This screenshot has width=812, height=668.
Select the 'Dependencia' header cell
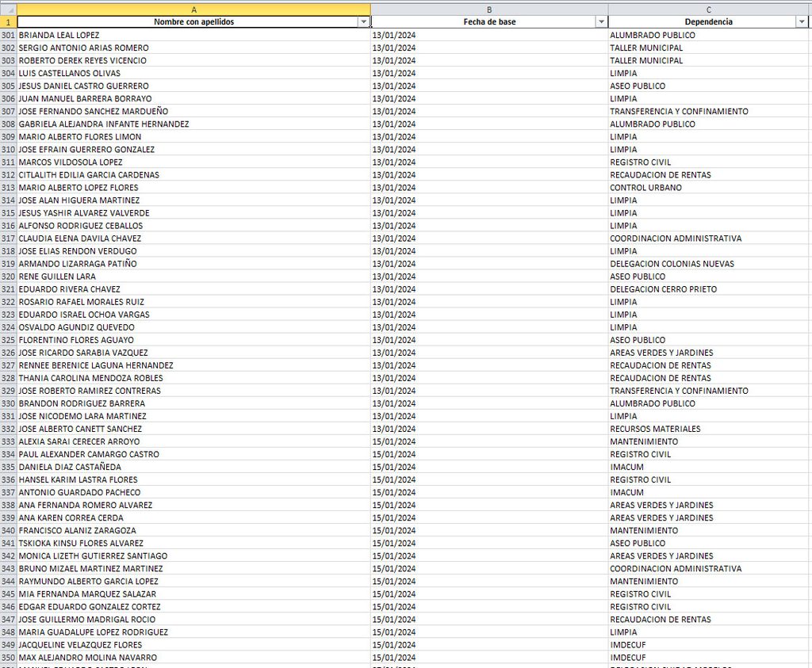(x=708, y=21)
